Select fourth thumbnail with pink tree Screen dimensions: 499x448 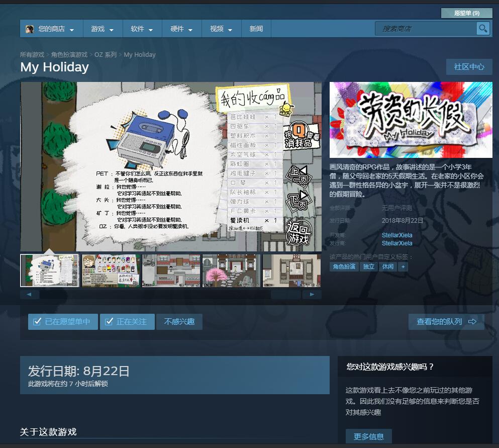click(x=231, y=271)
